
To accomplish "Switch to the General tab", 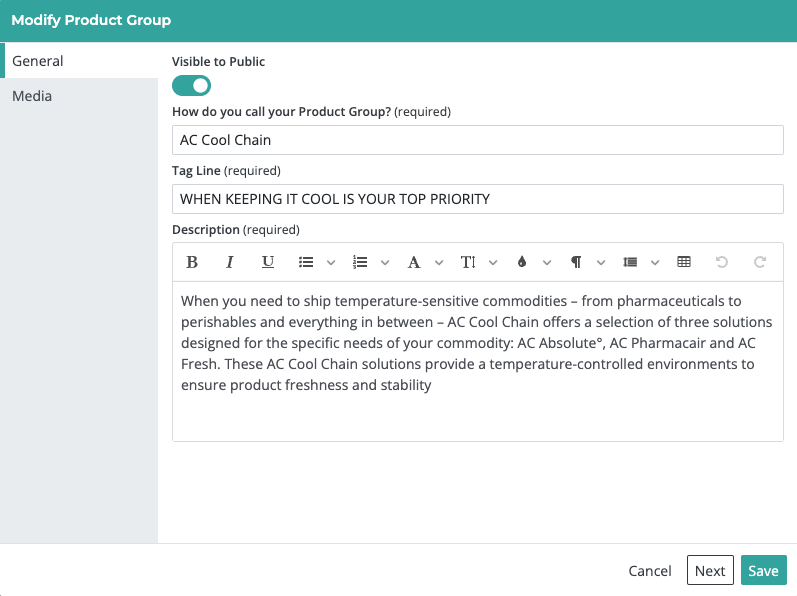I will point(79,60).
